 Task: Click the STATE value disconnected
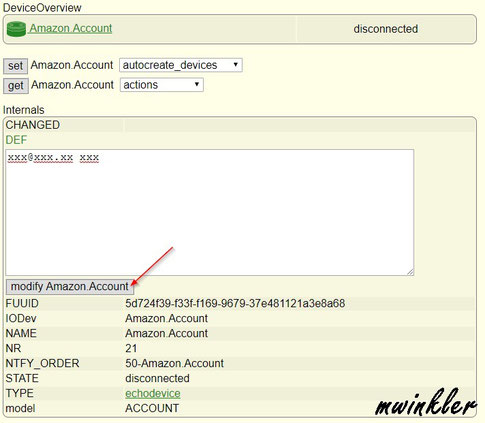tap(157, 378)
